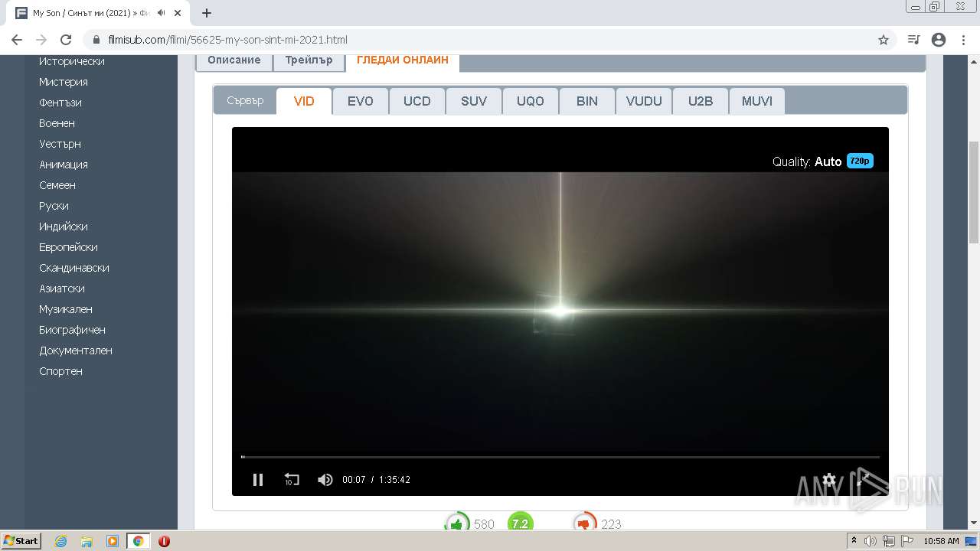This screenshot has width=980, height=551.
Task: Open the Скандинавски genre link
Action: click(74, 268)
